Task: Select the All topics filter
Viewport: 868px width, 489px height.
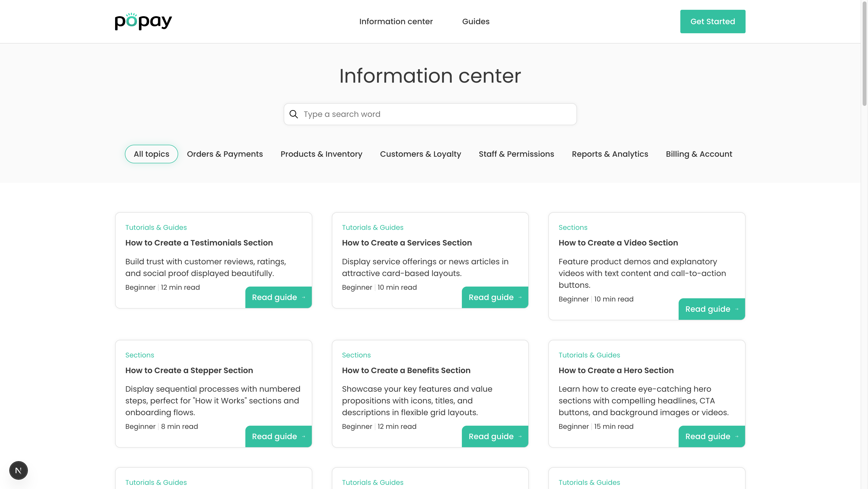Action: click(x=151, y=154)
